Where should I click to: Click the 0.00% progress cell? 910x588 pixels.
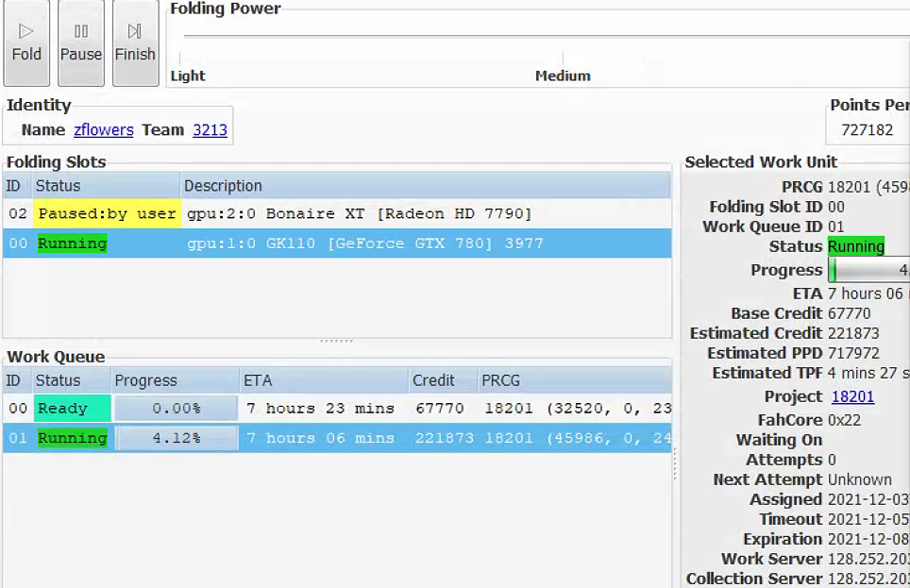tap(176, 408)
